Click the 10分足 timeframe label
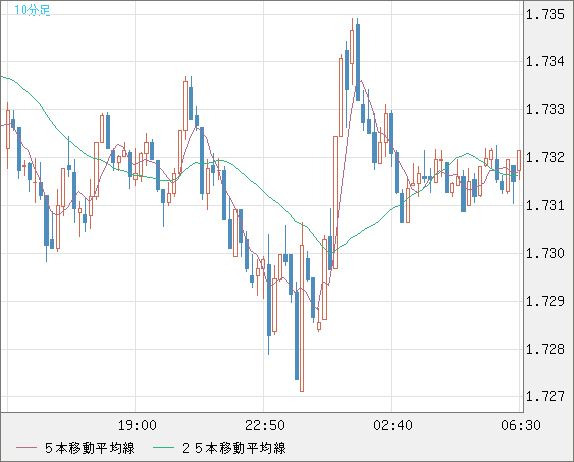 pyautogui.click(x=32, y=10)
